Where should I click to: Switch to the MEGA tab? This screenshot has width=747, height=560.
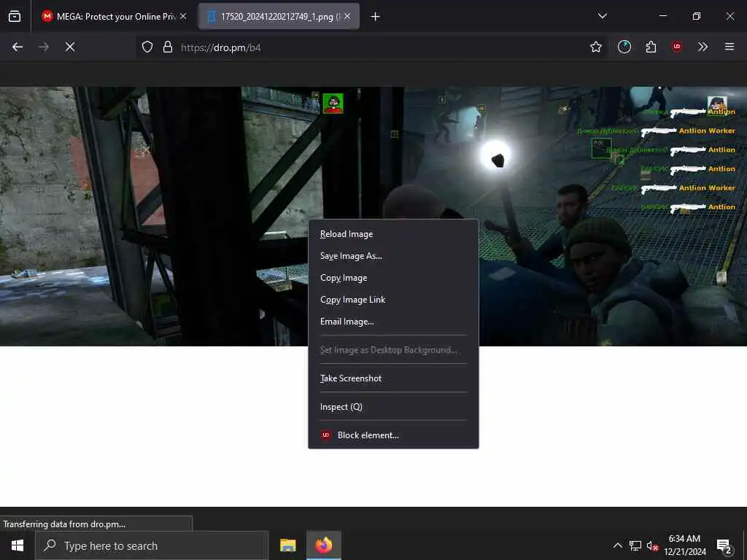tap(114, 16)
